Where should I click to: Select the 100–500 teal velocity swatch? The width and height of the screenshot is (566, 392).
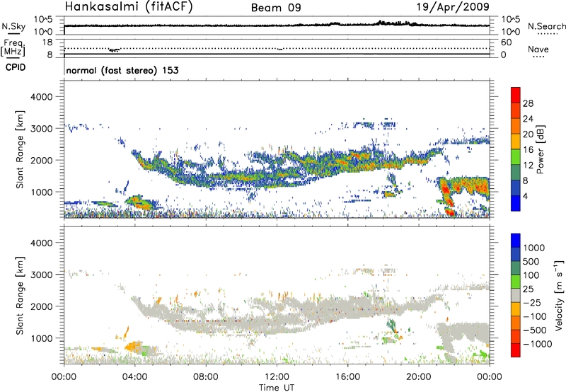[x=516, y=268]
